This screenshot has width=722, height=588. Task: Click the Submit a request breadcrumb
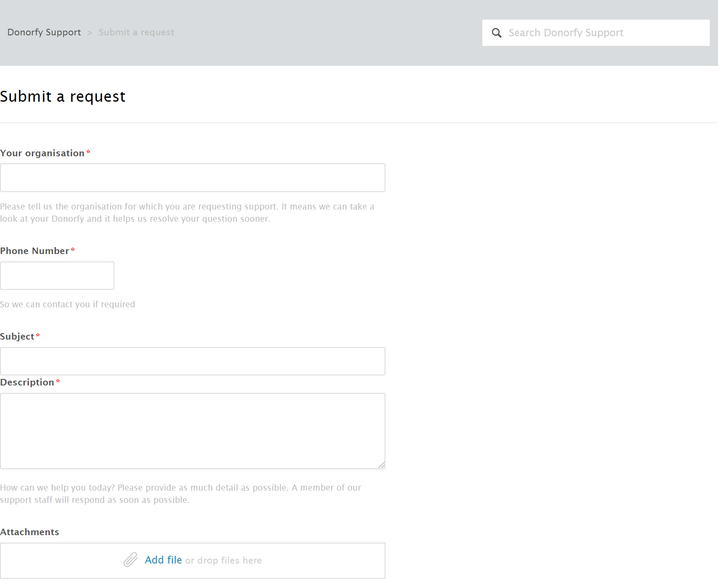coord(136,32)
